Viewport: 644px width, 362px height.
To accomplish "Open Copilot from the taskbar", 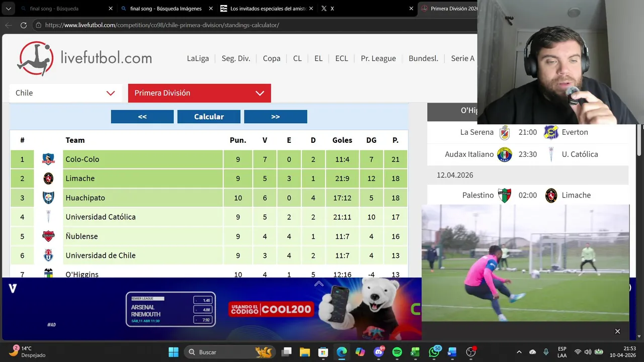I will click(360, 352).
